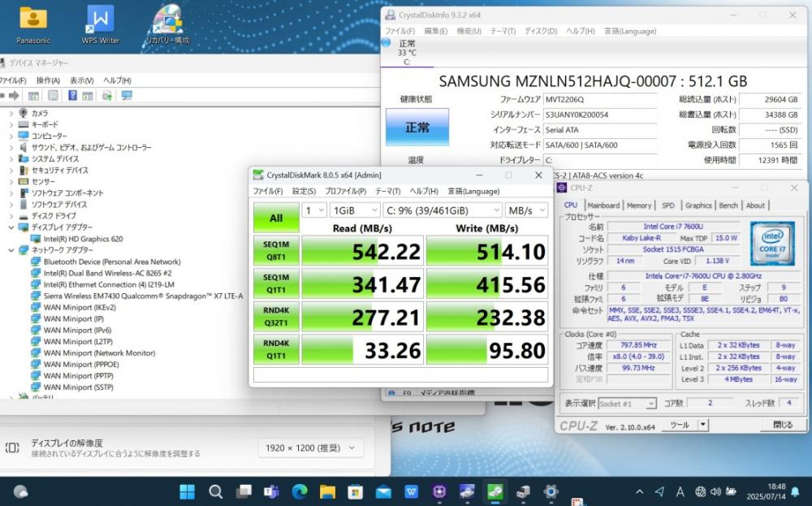Open CrystalDiskInfo's ディスク(D) menu
This screenshot has width=812, height=506.
[541, 31]
